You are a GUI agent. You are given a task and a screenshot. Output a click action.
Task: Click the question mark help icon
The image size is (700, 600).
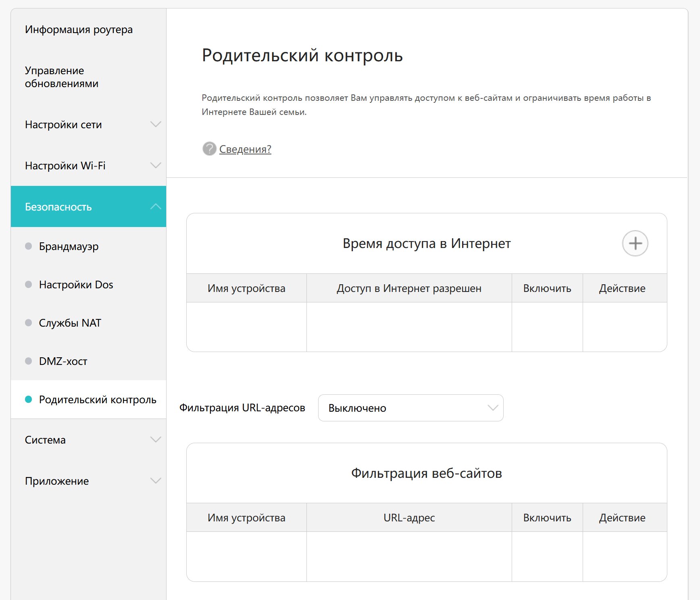click(209, 149)
